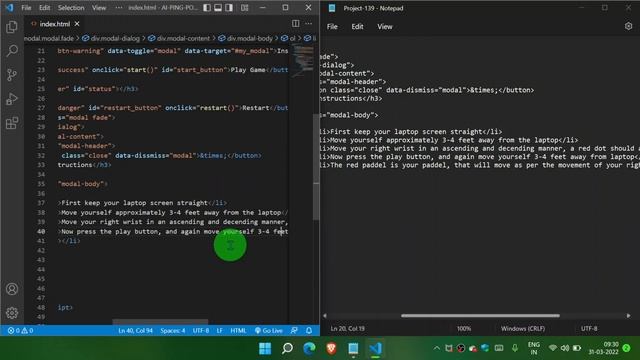Click microphone icon in system tray
The image size is (640, 360).
pos(515,348)
